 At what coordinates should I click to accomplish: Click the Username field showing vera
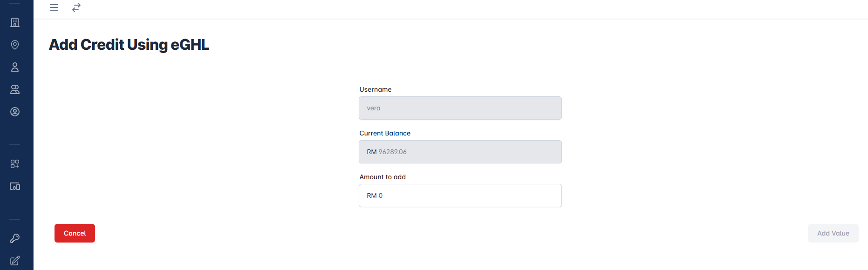click(460, 108)
